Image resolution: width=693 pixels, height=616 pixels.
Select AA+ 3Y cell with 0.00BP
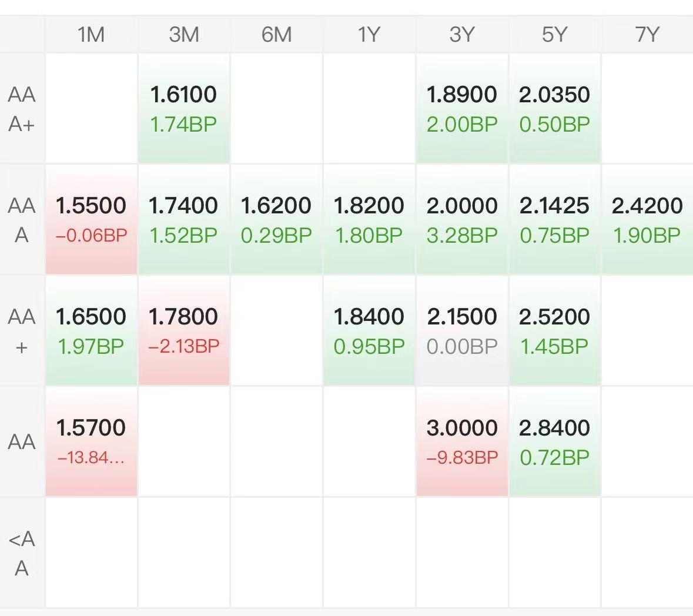click(462, 330)
